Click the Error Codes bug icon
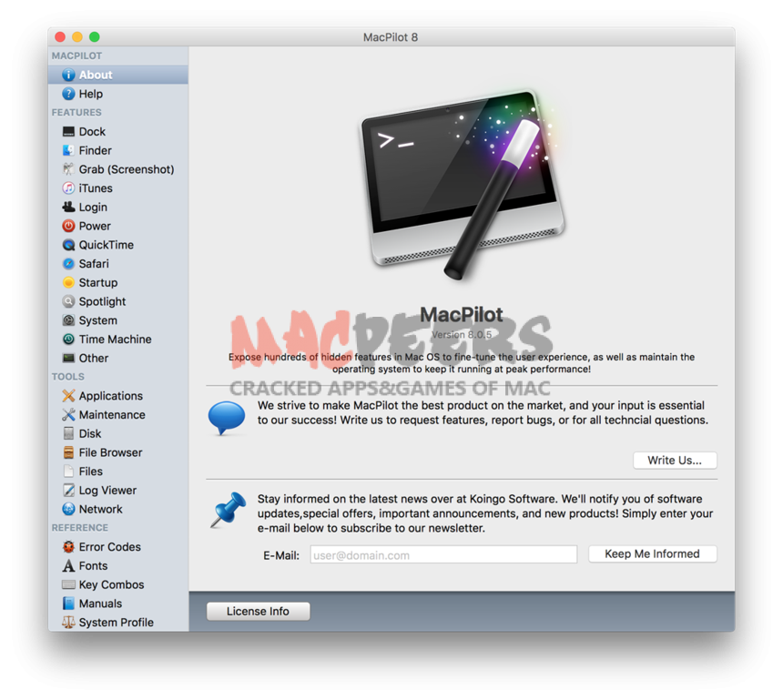783x700 pixels. click(68, 547)
